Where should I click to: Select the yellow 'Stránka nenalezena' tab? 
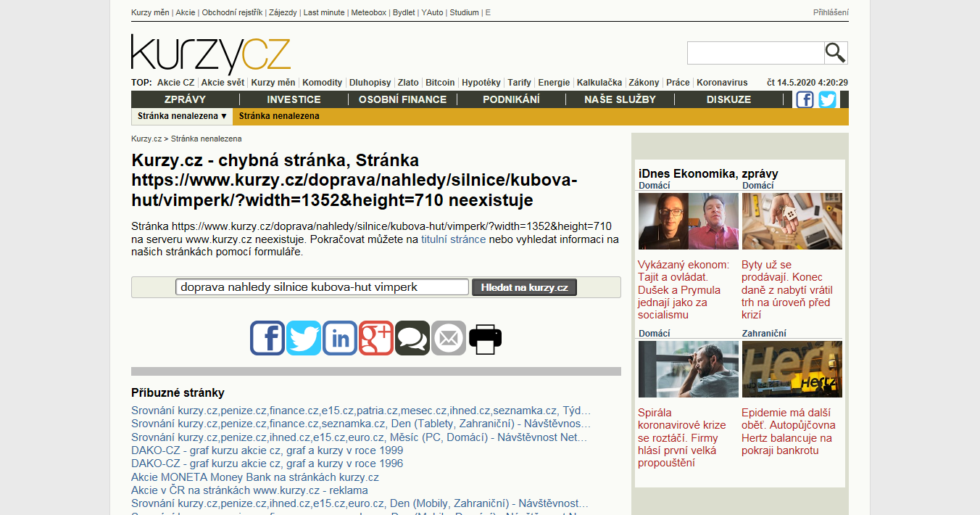click(279, 116)
